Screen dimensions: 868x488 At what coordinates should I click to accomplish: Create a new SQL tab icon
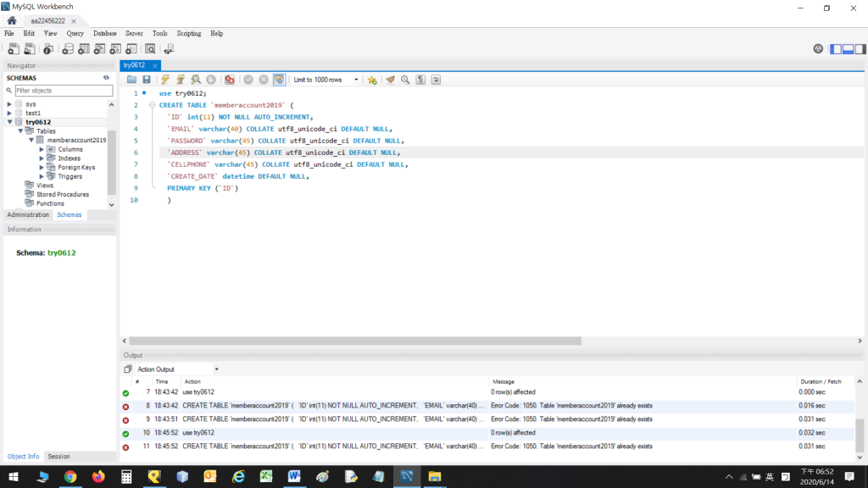(x=14, y=49)
